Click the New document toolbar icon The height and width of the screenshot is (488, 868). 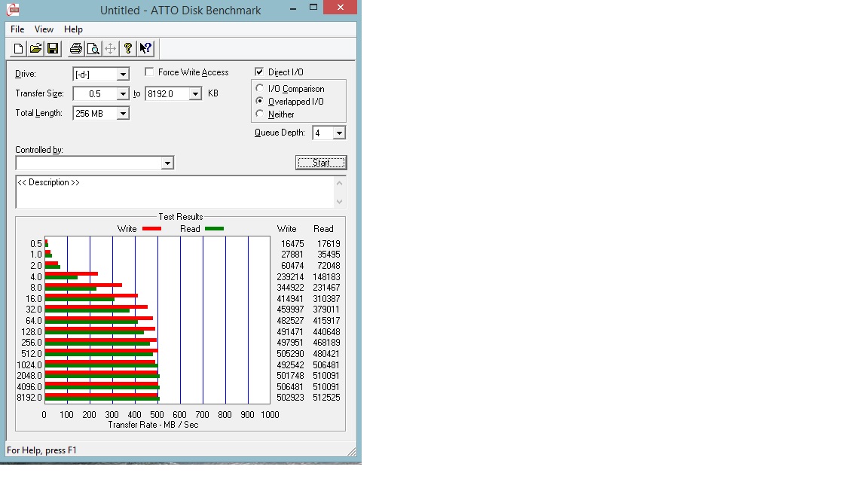point(18,49)
